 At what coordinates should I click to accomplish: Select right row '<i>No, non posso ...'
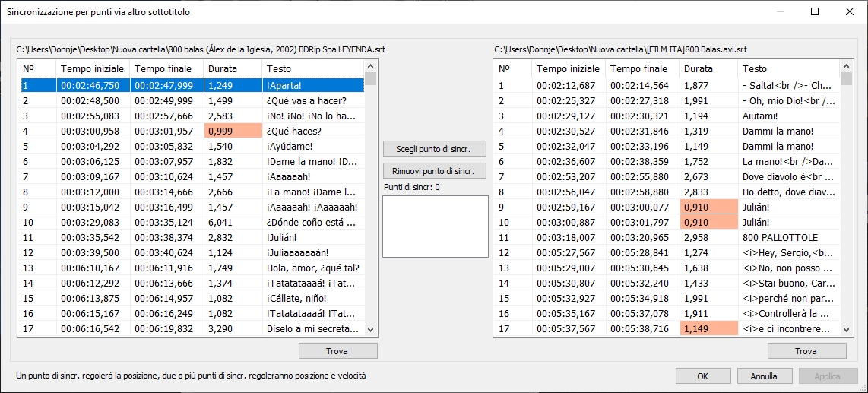pyautogui.click(x=667, y=268)
